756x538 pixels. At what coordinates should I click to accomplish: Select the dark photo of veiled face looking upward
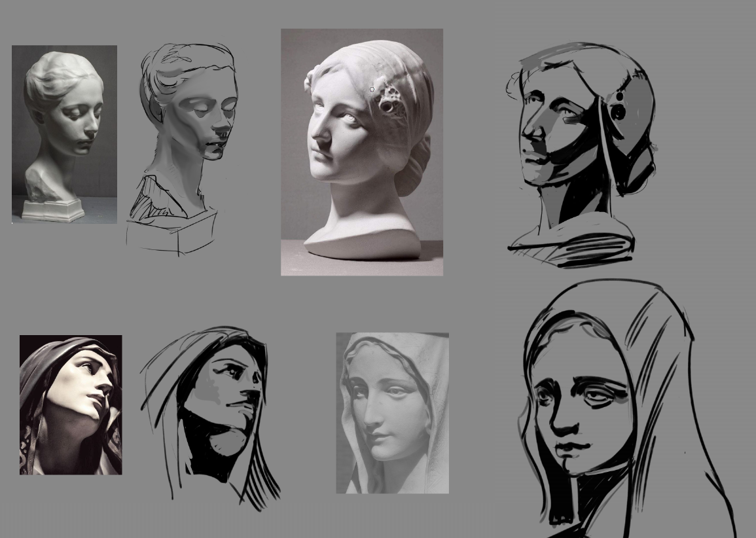71,405
